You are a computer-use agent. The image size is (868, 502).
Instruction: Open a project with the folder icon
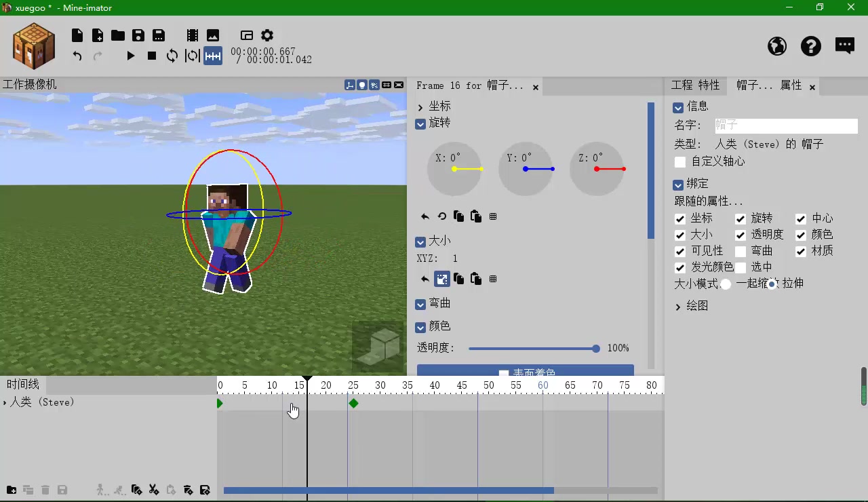(x=118, y=35)
